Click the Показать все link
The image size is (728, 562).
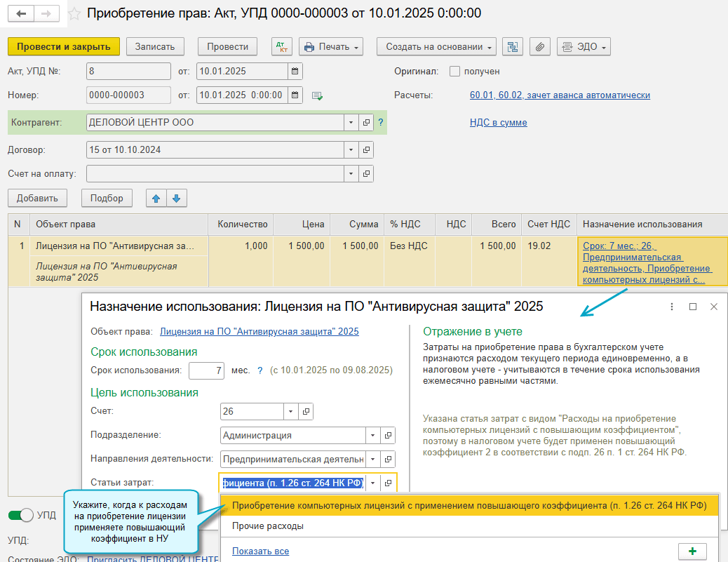[260, 551]
